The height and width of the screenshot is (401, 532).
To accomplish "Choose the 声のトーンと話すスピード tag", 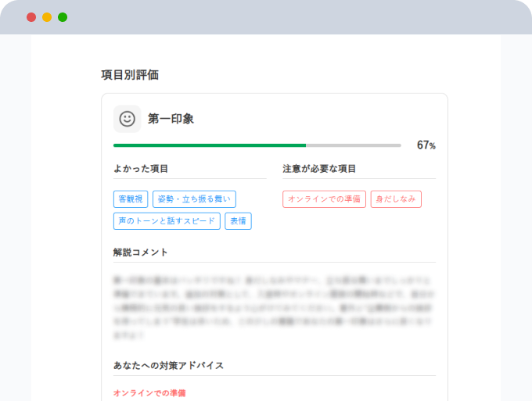I will (x=167, y=221).
